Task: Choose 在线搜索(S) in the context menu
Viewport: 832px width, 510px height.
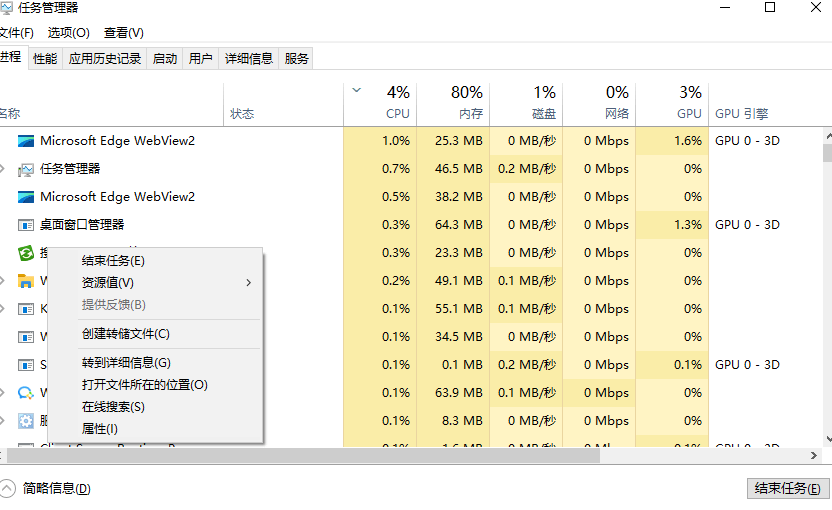Action: tap(155, 407)
